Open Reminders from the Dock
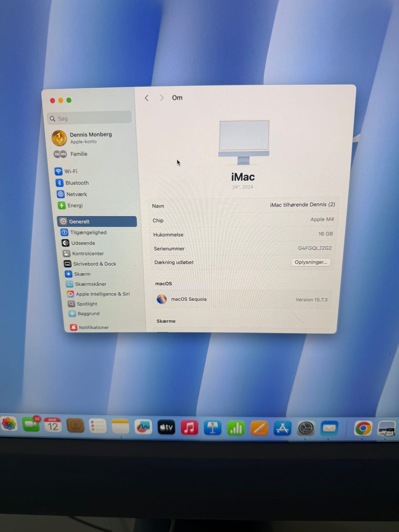The image size is (399, 532). [x=98, y=426]
